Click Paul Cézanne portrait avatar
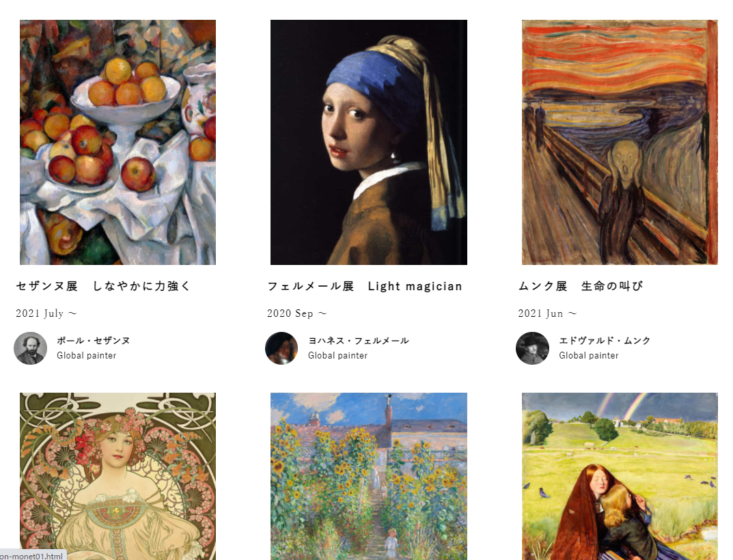The width and height of the screenshot is (733, 560). coord(30,348)
